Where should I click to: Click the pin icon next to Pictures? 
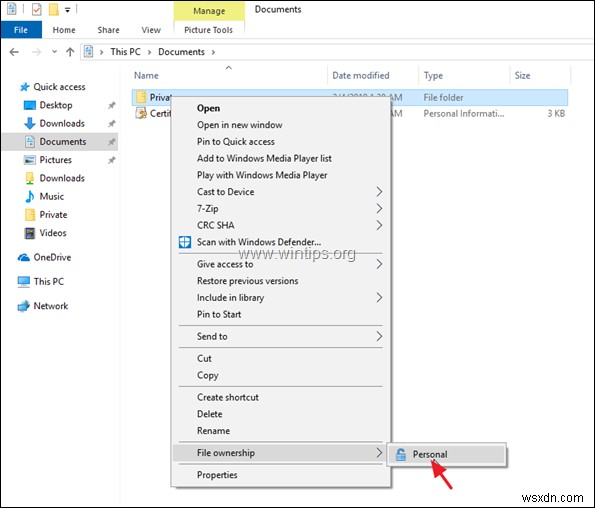[112, 160]
